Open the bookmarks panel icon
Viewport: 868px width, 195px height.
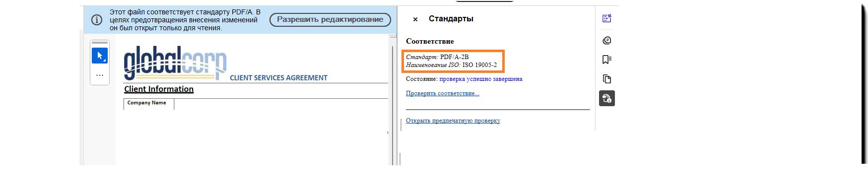(606, 60)
